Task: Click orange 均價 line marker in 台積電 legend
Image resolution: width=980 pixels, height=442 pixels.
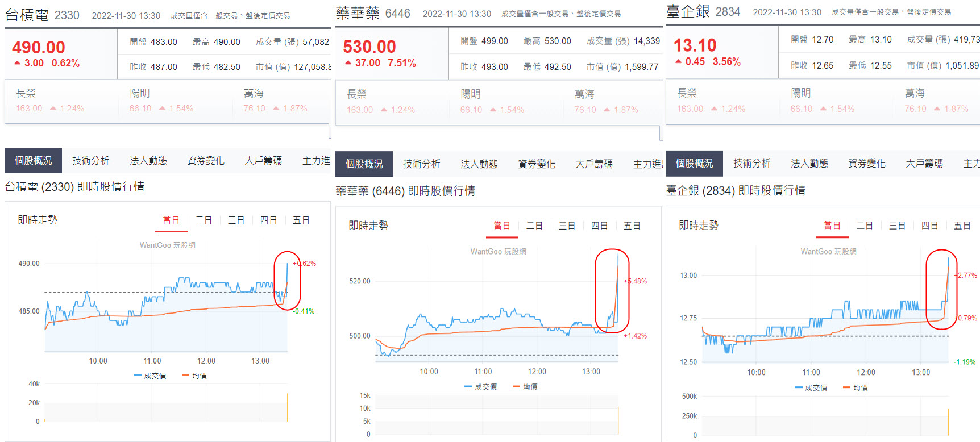Action: (x=185, y=376)
